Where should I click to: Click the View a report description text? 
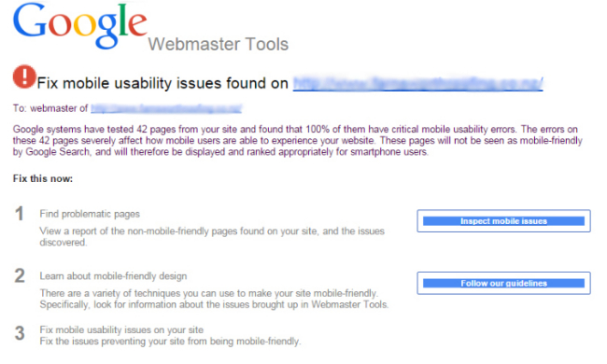pyautogui.click(x=212, y=237)
